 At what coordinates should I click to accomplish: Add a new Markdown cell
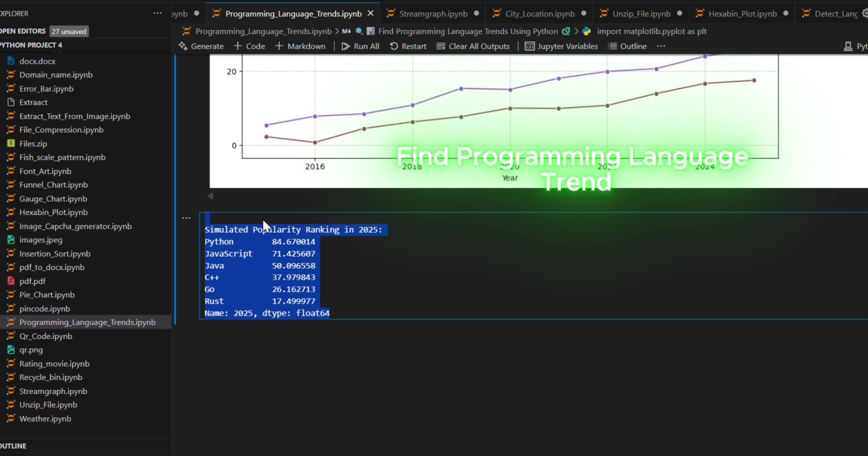click(300, 46)
